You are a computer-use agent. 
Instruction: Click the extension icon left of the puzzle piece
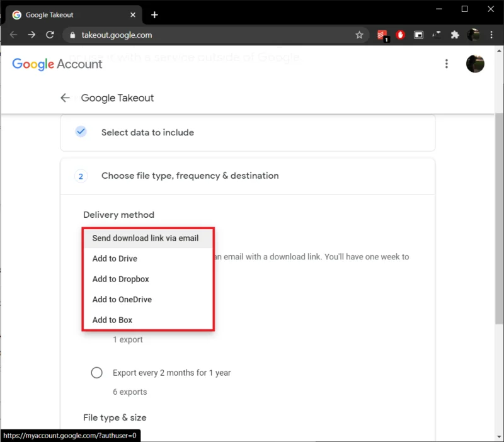click(x=437, y=35)
